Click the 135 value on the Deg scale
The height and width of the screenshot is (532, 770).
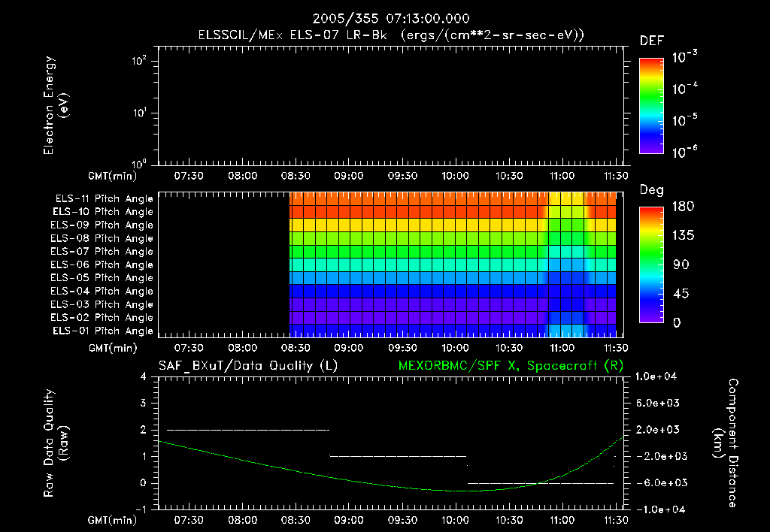pos(683,235)
